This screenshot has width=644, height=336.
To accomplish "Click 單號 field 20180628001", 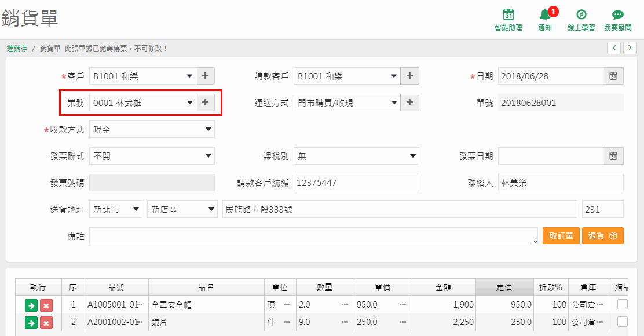I will 561,103.
